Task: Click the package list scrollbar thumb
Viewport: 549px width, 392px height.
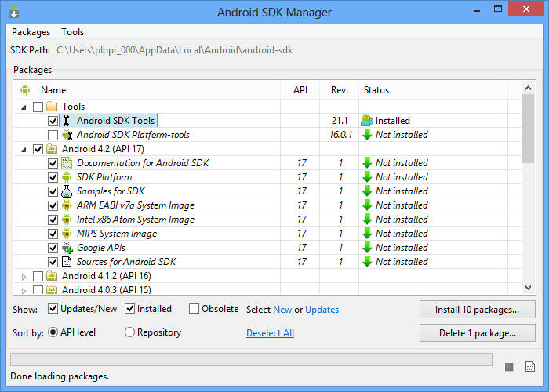Action: coord(528,129)
